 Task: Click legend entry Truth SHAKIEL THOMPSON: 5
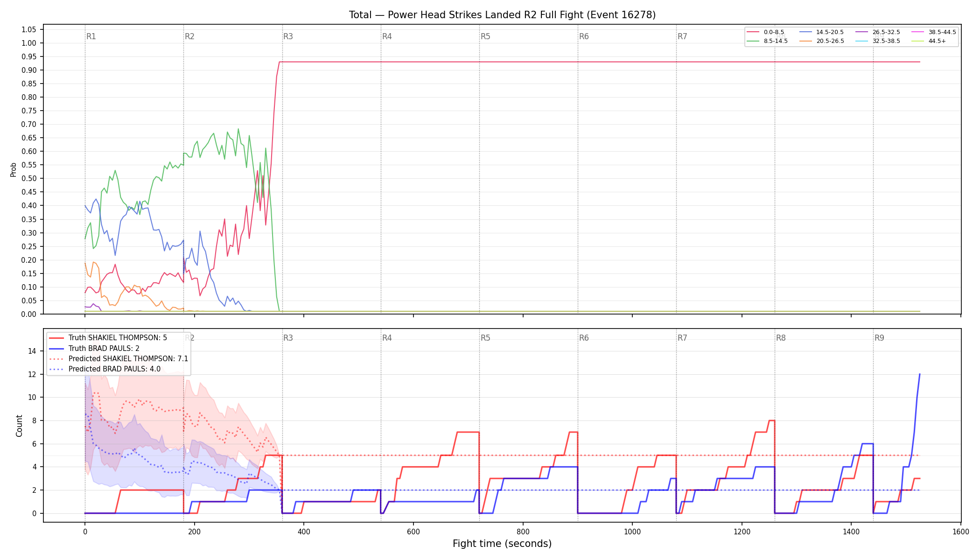(118, 338)
